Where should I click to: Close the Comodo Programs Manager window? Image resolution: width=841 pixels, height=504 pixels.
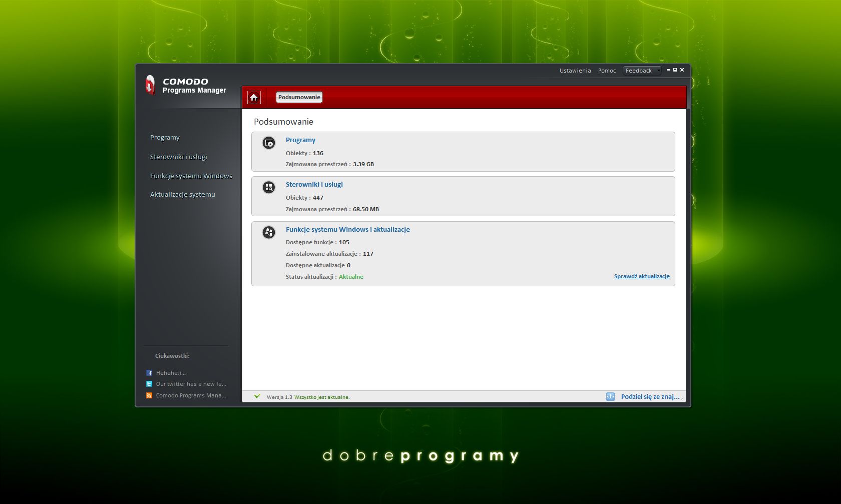682,70
